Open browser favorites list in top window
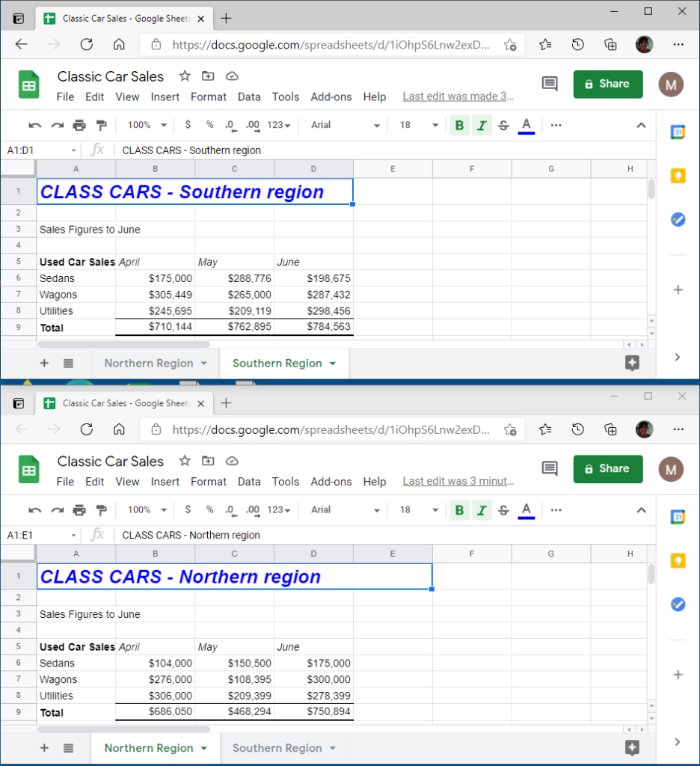 (x=546, y=44)
